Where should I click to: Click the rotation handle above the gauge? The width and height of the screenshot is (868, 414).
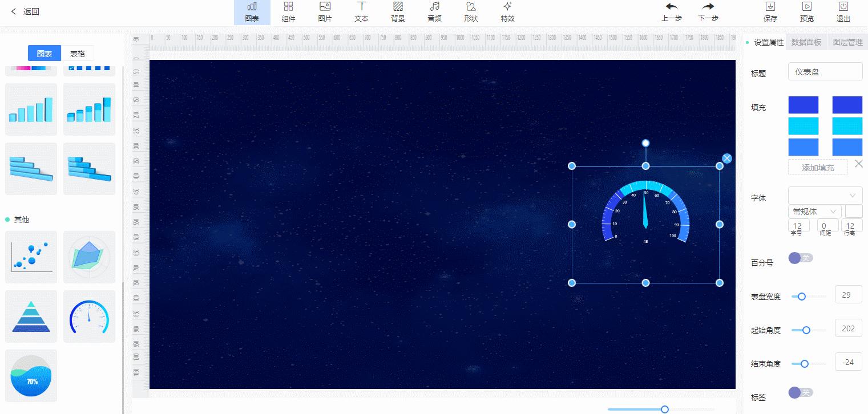click(x=645, y=143)
